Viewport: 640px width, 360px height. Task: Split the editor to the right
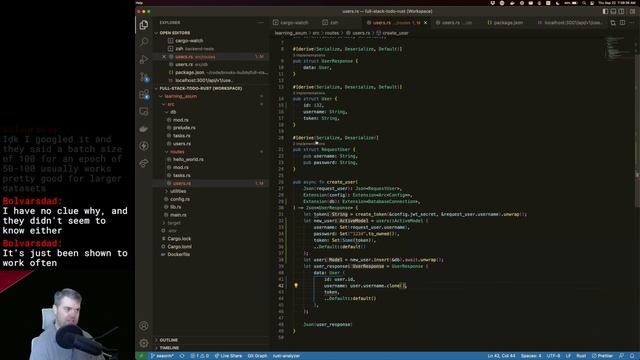(x=622, y=23)
